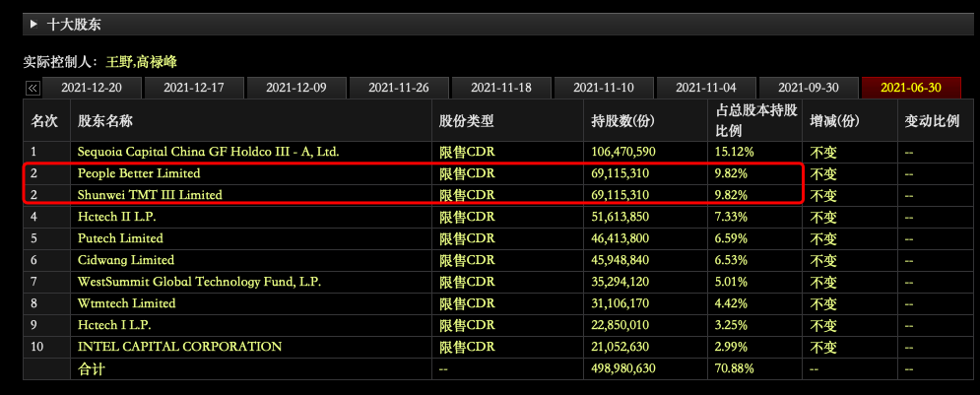Click the 名次 column header

click(x=44, y=121)
